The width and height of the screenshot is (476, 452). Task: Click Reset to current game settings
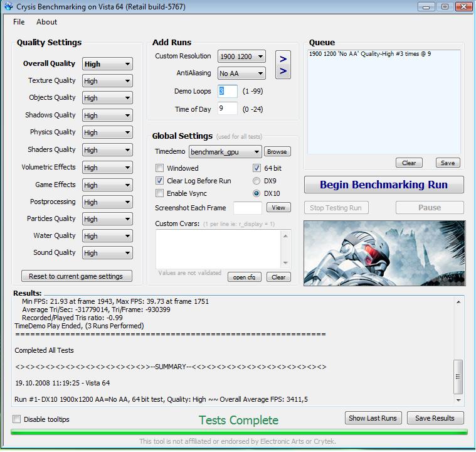(77, 276)
